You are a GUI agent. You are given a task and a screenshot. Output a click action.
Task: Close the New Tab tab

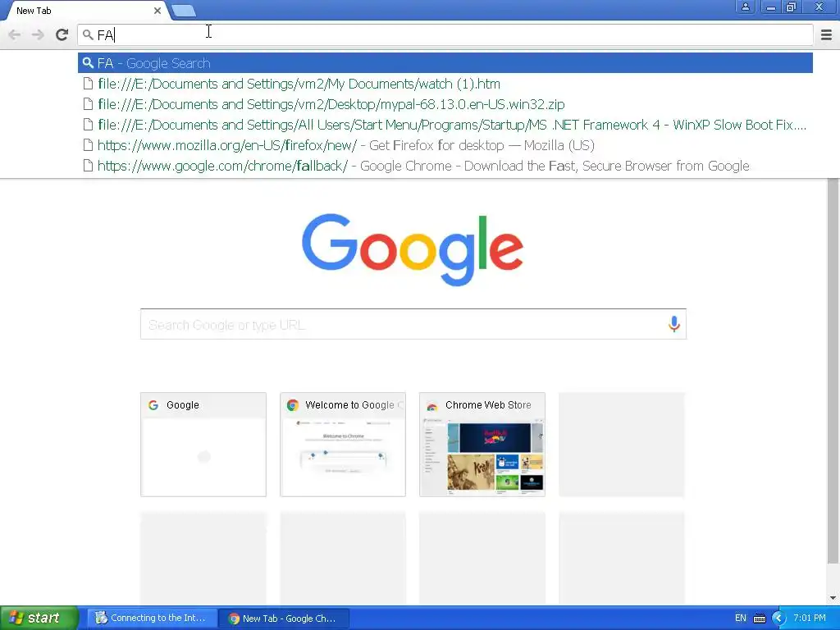pos(157,11)
